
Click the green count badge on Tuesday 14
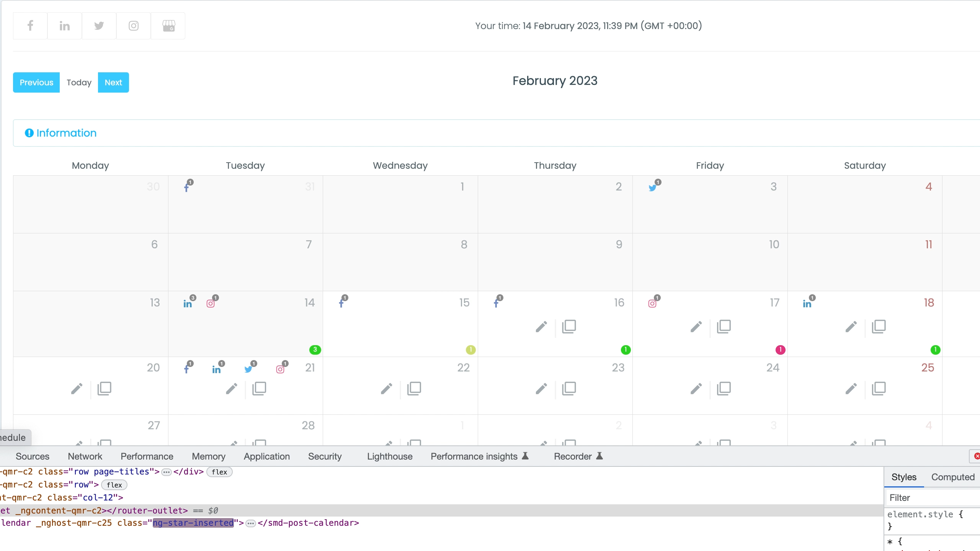pyautogui.click(x=315, y=349)
